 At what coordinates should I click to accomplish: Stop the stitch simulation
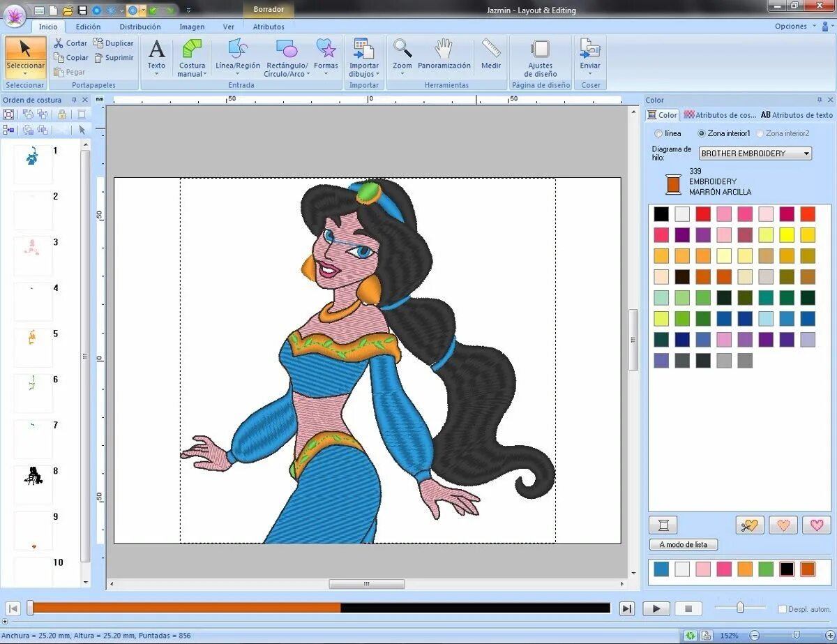[x=688, y=609]
